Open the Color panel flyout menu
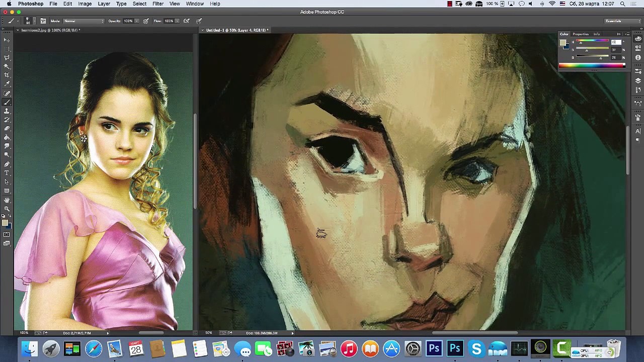644x362 pixels. [x=627, y=34]
